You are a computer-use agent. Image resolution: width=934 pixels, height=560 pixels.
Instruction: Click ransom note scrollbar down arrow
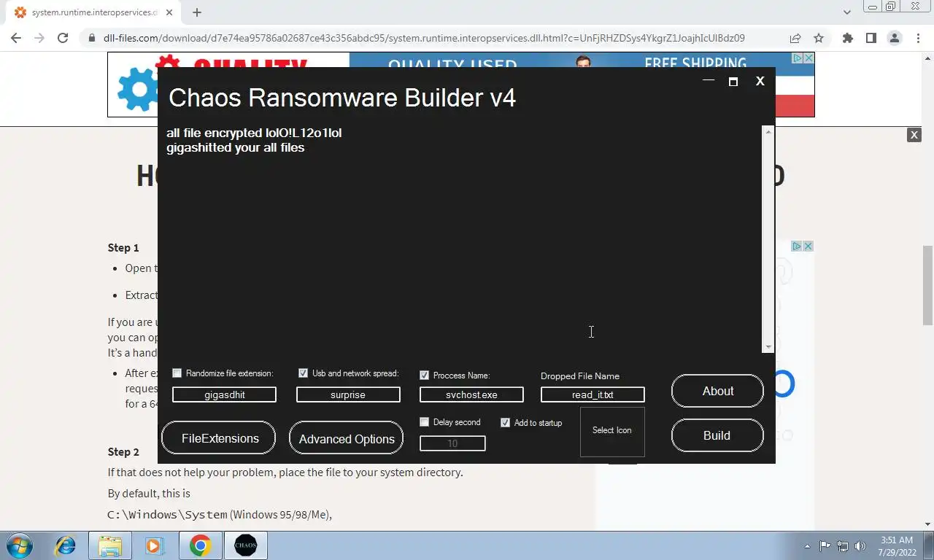click(768, 347)
